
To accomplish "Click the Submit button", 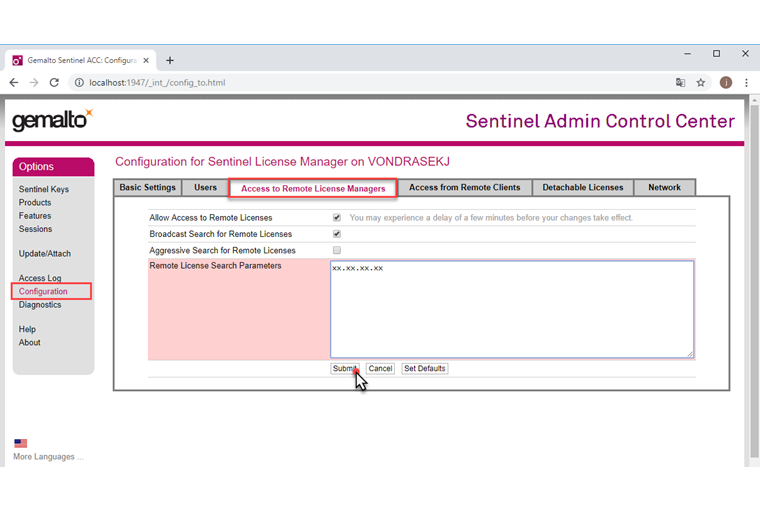I will click(345, 368).
